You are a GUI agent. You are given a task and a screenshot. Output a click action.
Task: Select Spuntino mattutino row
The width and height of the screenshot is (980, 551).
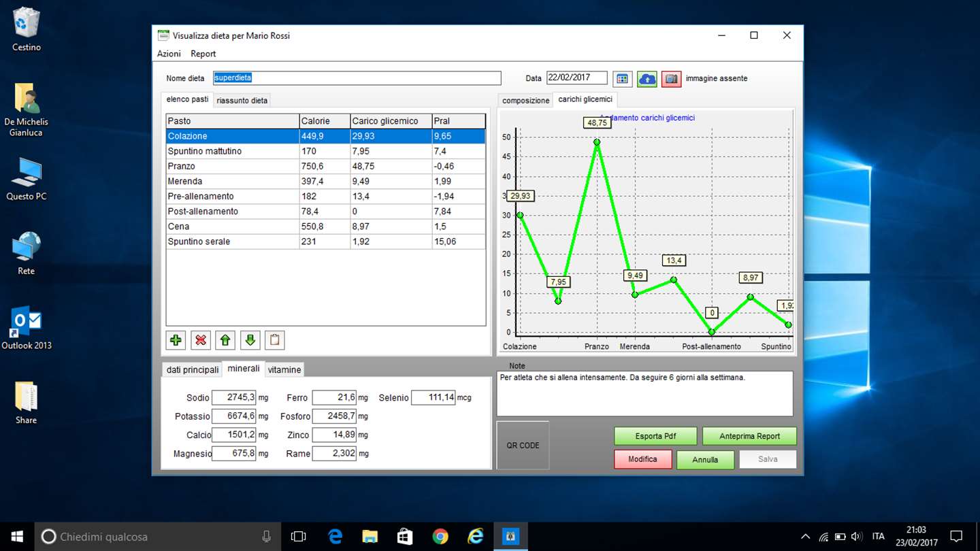[326, 151]
